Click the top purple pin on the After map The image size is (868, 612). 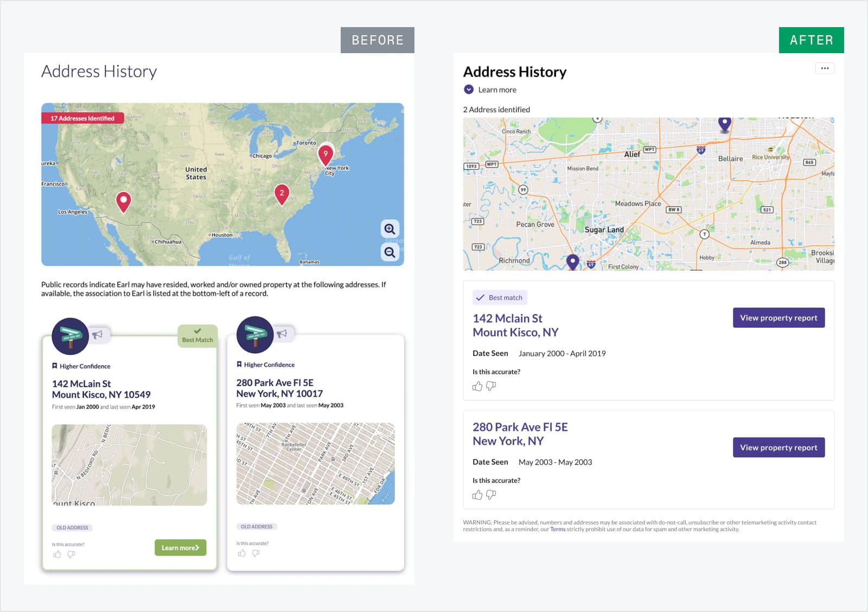point(724,125)
